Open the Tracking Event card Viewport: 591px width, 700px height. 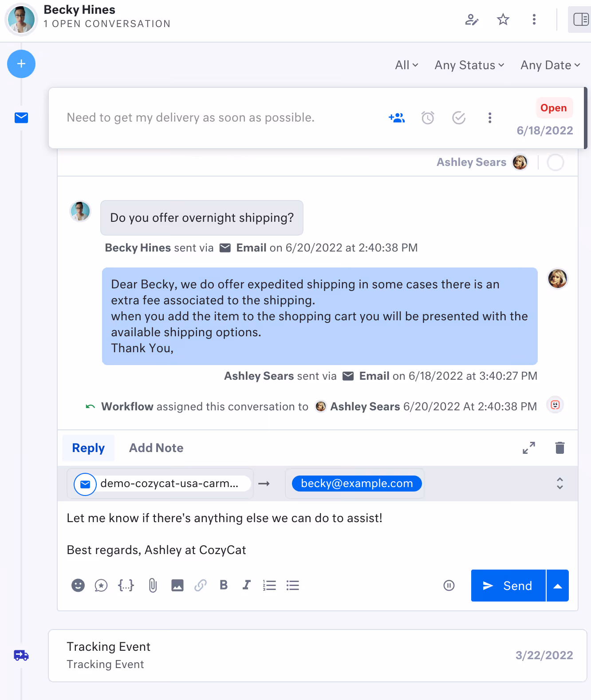[x=318, y=656]
